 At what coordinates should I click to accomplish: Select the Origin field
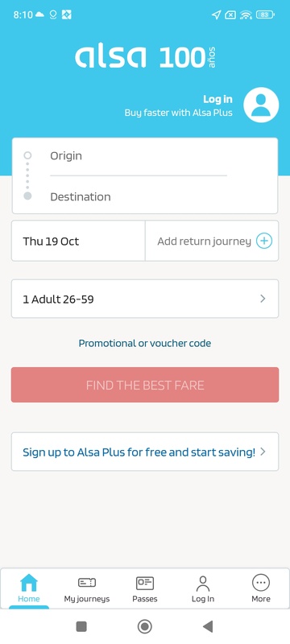pyautogui.click(x=139, y=156)
